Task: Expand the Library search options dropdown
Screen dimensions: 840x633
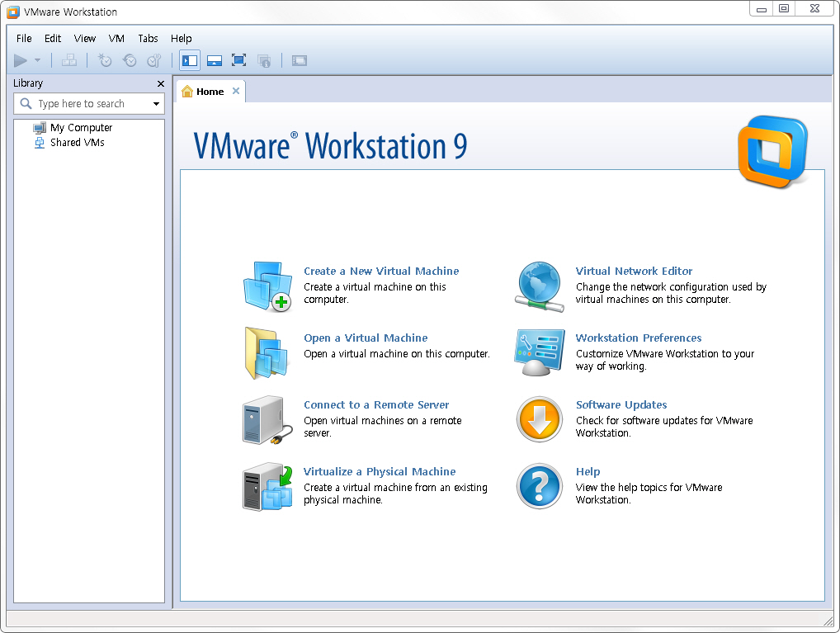Action: point(157,103)
